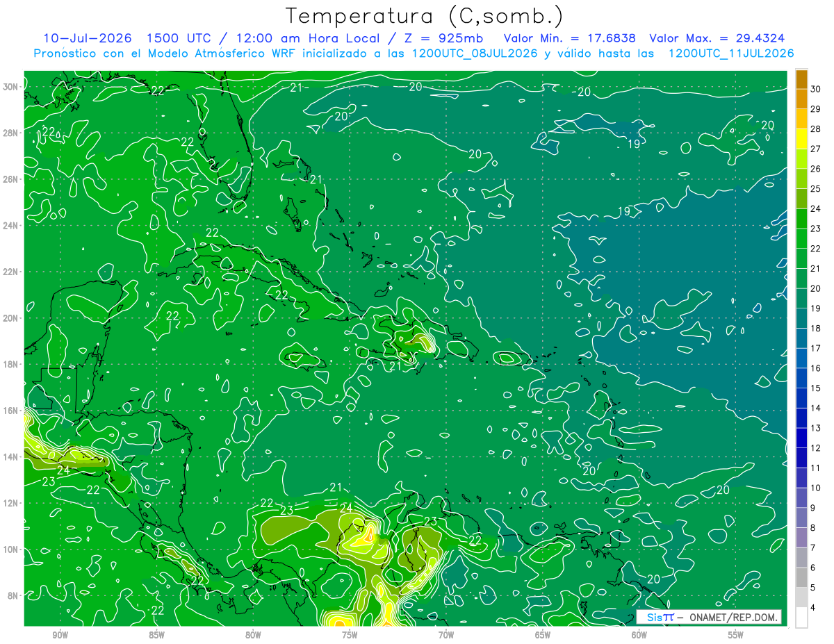
Task: Click the 90W longitude label
Action: pyautogui.click(x=60, y=636)
